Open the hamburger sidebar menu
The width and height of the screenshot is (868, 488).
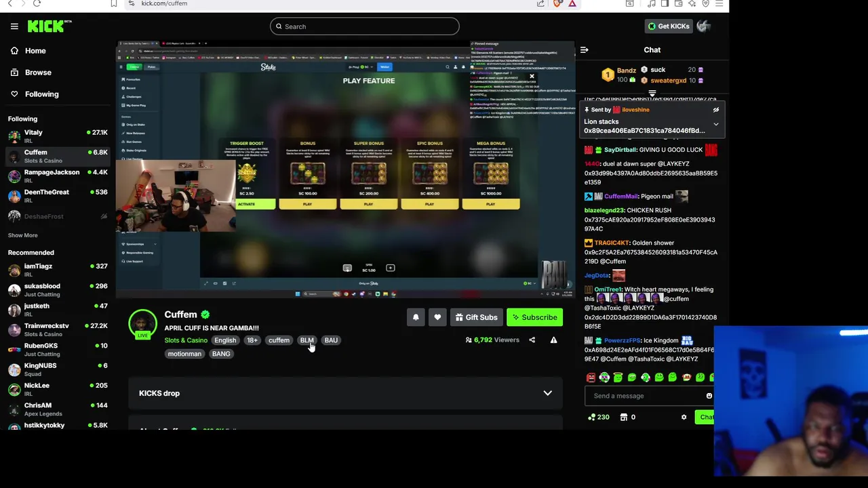point(14,26)
